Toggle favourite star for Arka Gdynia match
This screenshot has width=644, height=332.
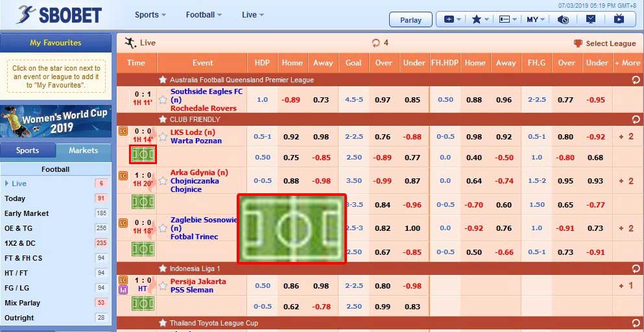click(163, 181)
